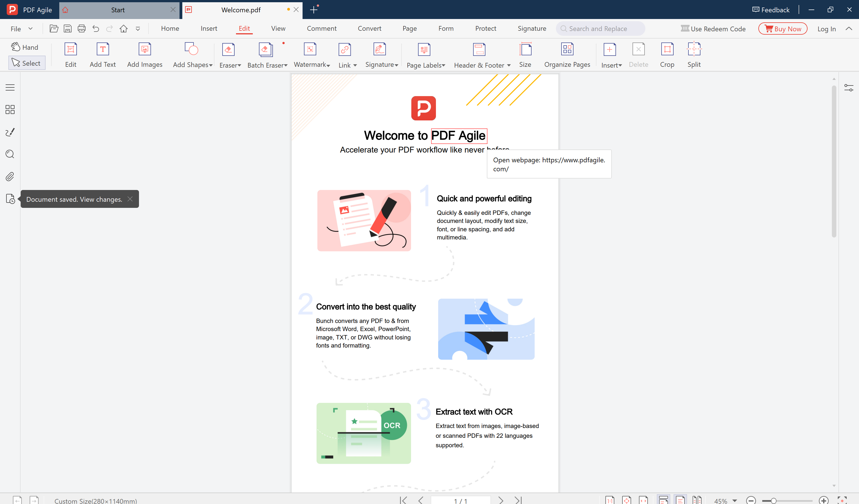
Task: Show the page thumbnails panel
Action: pyautogui.click(x=10, y=109)
